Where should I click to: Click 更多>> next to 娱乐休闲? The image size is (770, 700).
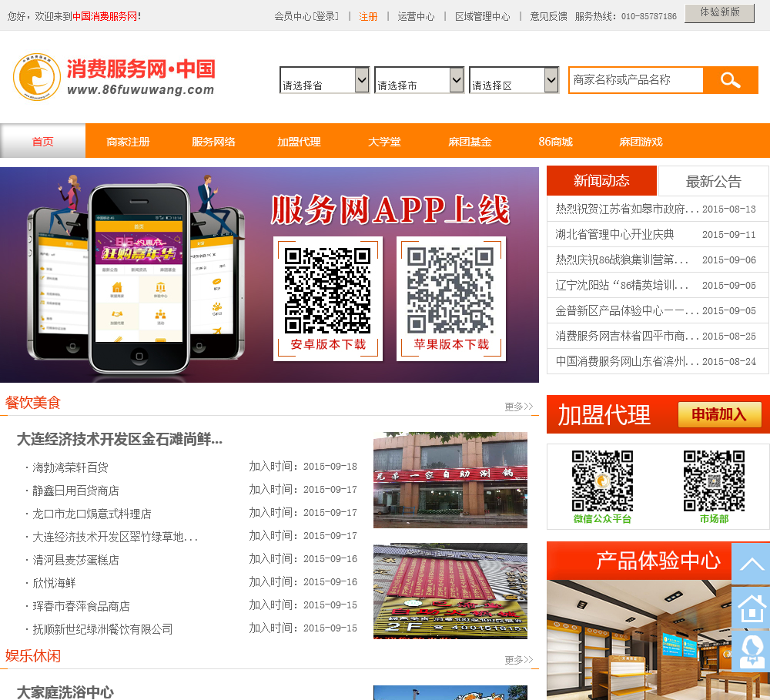[518, 660]
